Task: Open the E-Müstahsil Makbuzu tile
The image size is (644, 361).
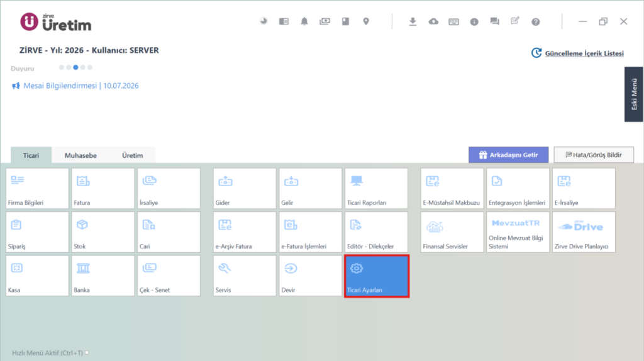Action: 452,188
